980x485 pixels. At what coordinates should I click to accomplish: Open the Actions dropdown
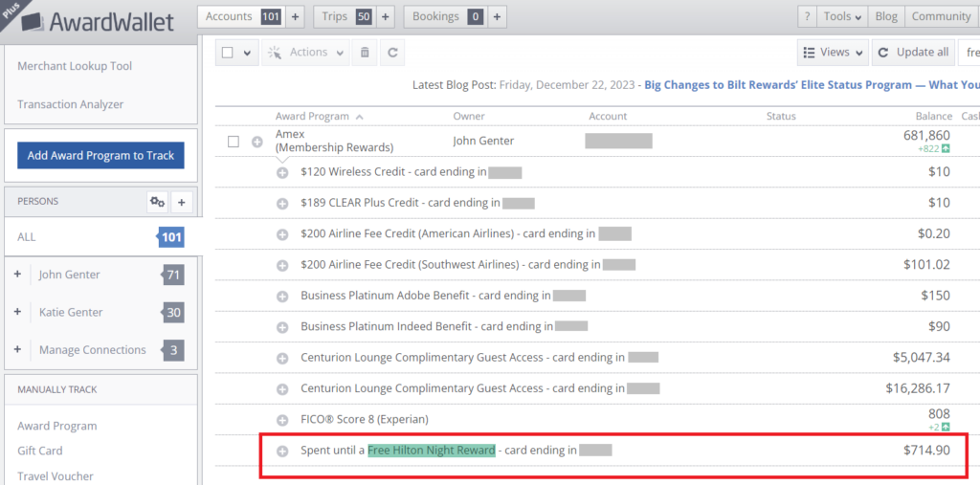tap(305, 53)
